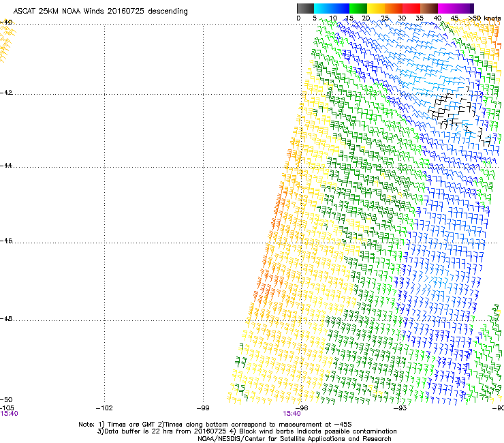Screen dimensions: 504x443
Task: Click the latitude axis label "-48"
Action: coord(6,318)
